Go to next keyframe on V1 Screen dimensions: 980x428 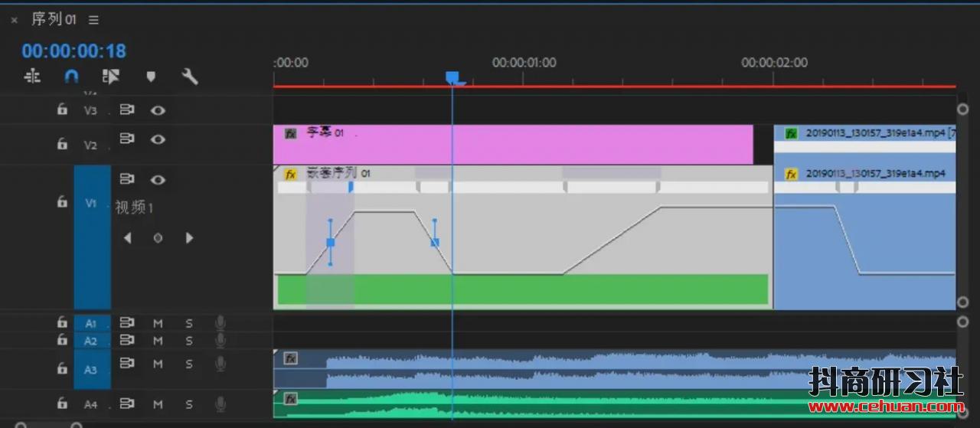189,238
